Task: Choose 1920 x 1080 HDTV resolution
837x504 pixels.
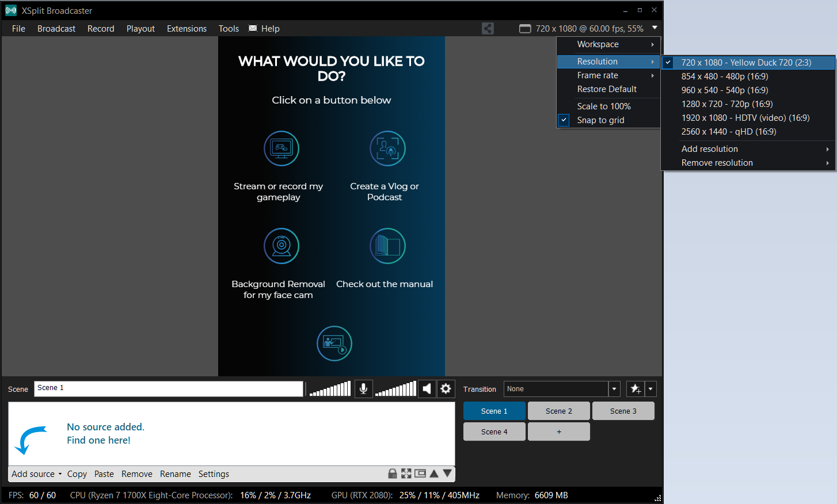Action: [x=748, y=117]
